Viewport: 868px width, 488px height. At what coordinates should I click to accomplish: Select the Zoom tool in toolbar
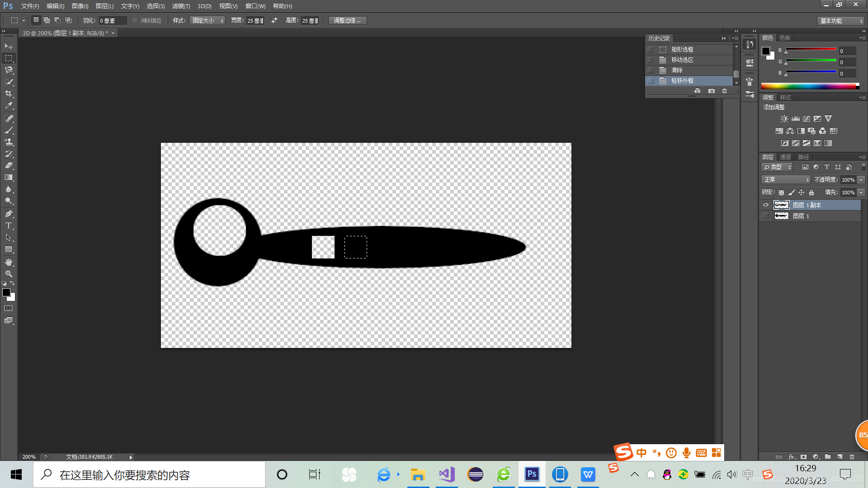point(9,274)
